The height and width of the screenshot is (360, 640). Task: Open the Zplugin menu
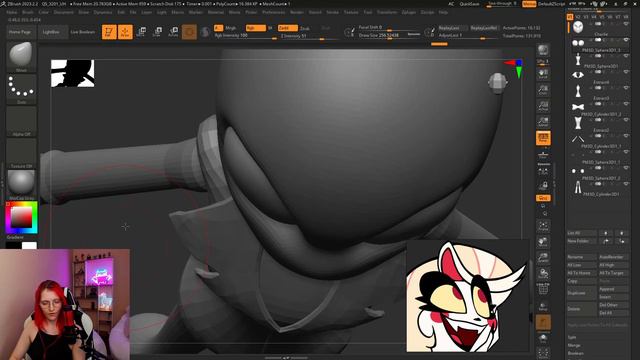tap(409, 12)
